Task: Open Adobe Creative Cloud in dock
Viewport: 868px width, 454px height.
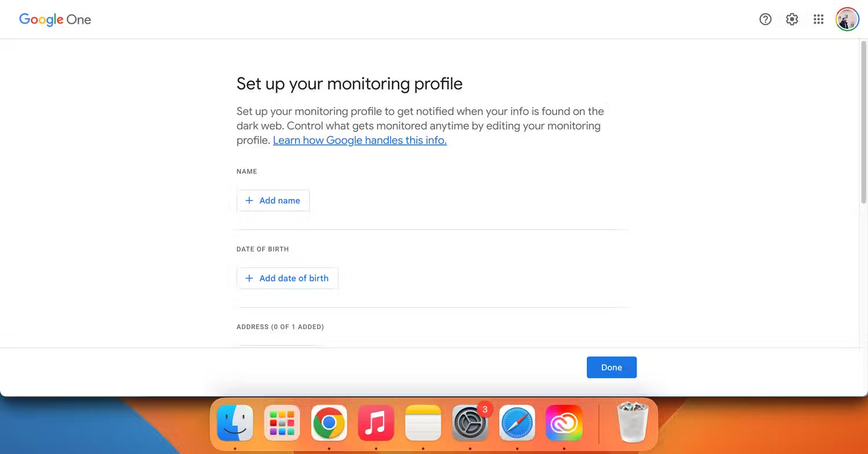Action: click(x=564, y=423)
